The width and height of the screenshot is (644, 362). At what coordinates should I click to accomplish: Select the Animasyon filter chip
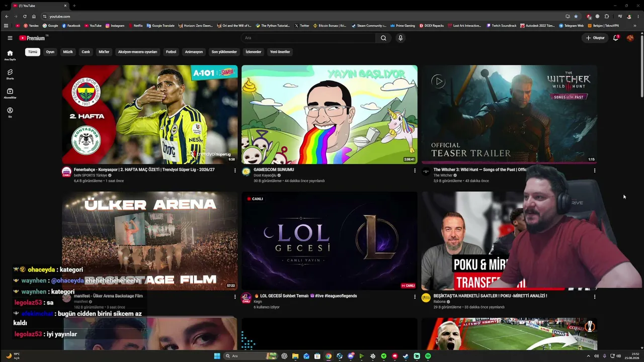(x=194, y=52)
